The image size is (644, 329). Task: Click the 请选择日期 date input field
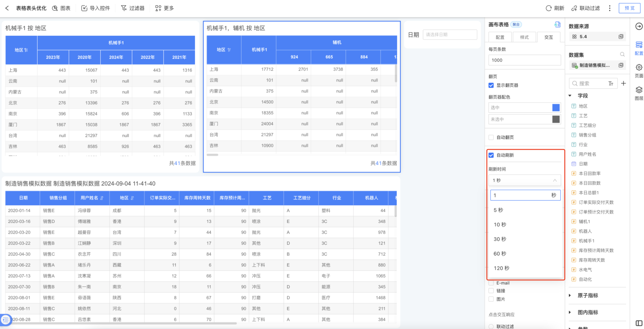click(x=450, y=34)
